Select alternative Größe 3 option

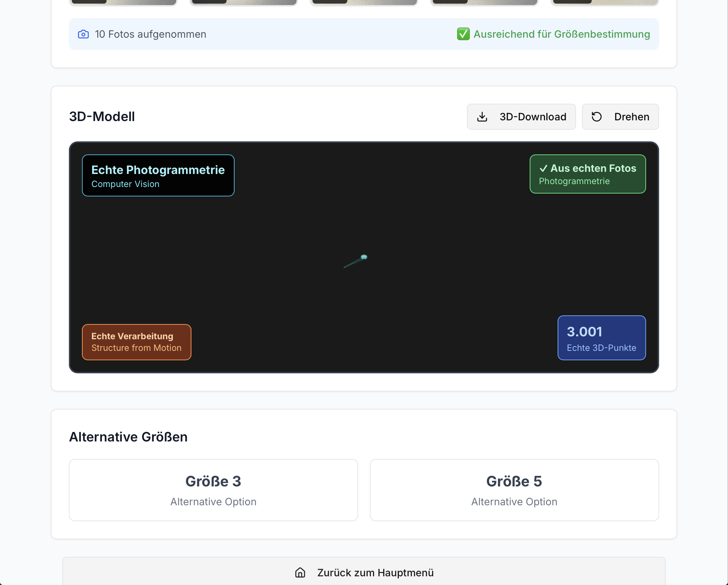coord(213,490)
